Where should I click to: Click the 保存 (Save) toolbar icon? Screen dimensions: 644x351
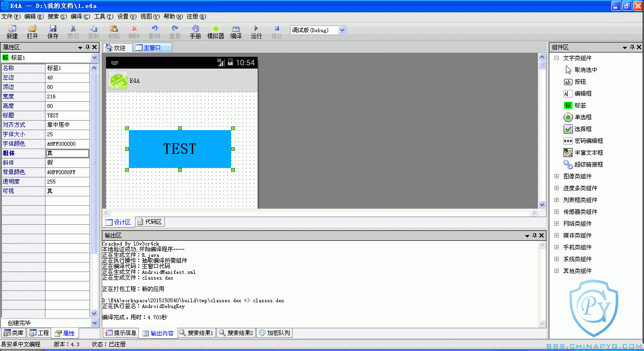[53, 32]
